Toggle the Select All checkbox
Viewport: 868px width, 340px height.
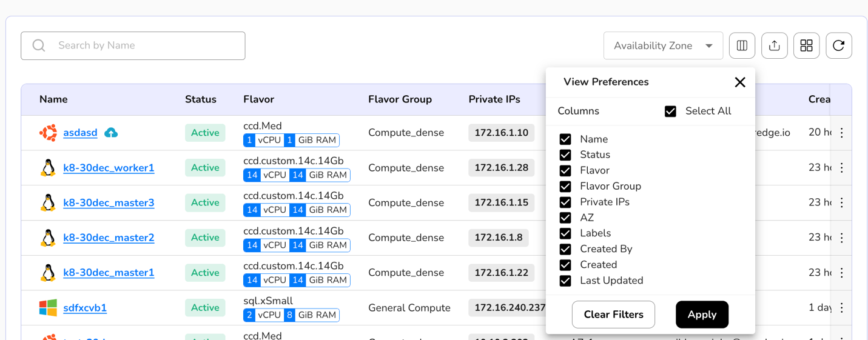(670, 112)
